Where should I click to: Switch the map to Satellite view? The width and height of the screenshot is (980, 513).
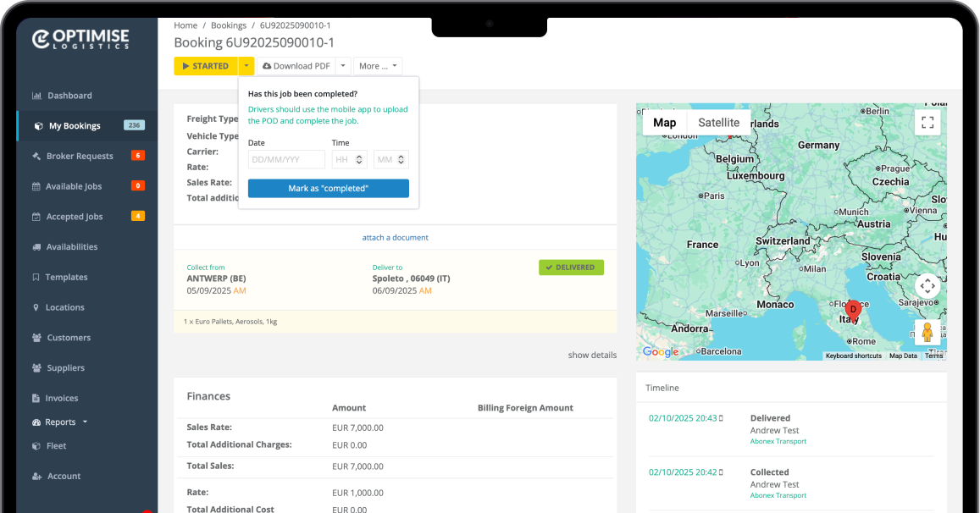pos(718,122)
